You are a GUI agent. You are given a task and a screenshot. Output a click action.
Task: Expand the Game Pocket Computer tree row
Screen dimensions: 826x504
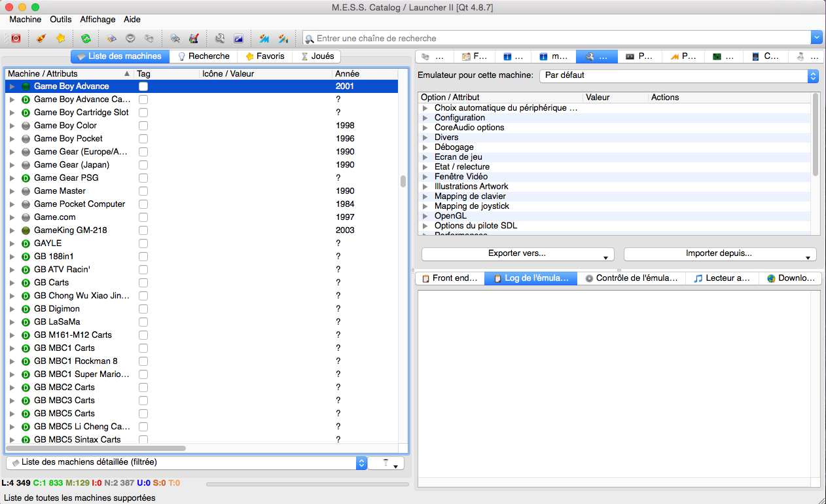point(12,204)
